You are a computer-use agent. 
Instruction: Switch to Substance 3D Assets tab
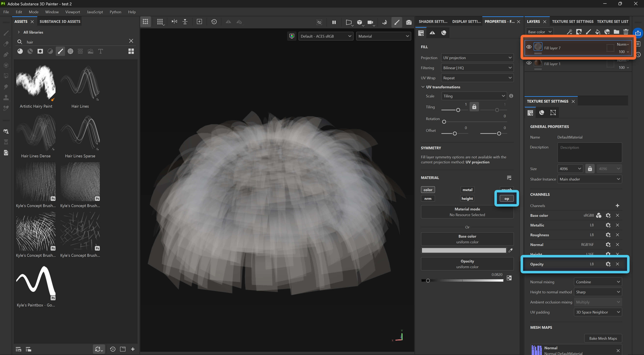[x=60, y=21]
